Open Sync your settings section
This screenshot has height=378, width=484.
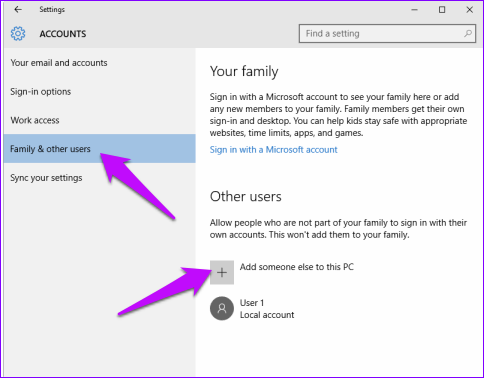click(46, 178)
